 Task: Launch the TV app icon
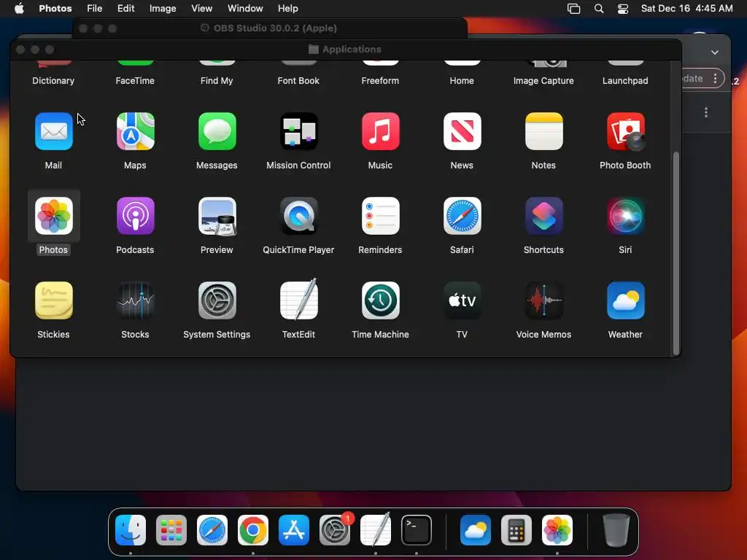[x=462, y=300]
